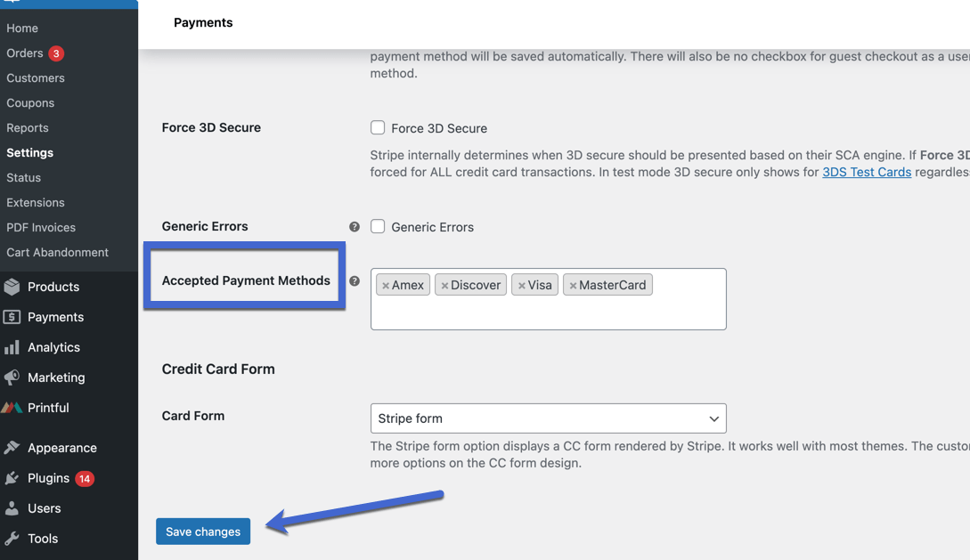
Task: Open the 3DS Test Cards link
Action: click(x=867, y=172)
